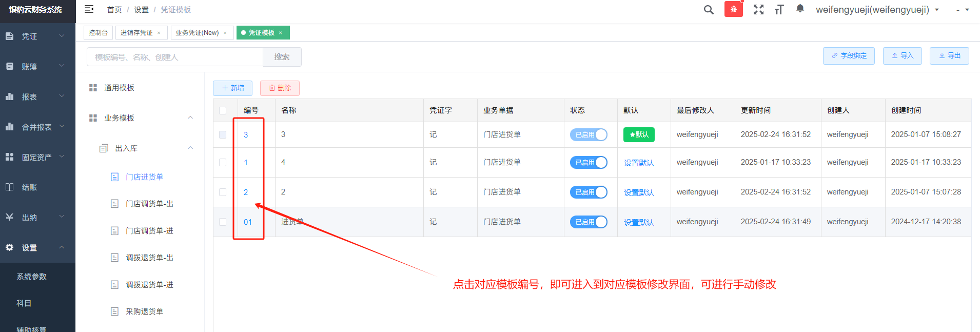
Task: Expand the 报表 sidebar menu
Action: [x=62, y=96]
